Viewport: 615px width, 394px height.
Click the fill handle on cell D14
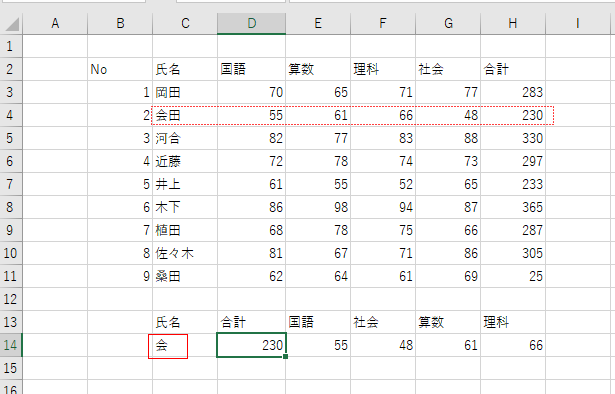[x=286, y=356]
